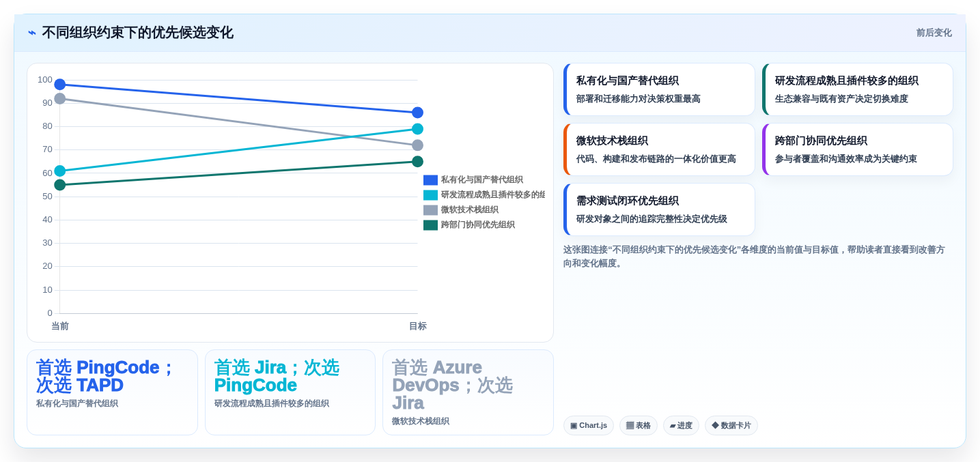Click the Chart.js tag chip
The width and height of the screenshot is (980, 462).
pos(589,426)
